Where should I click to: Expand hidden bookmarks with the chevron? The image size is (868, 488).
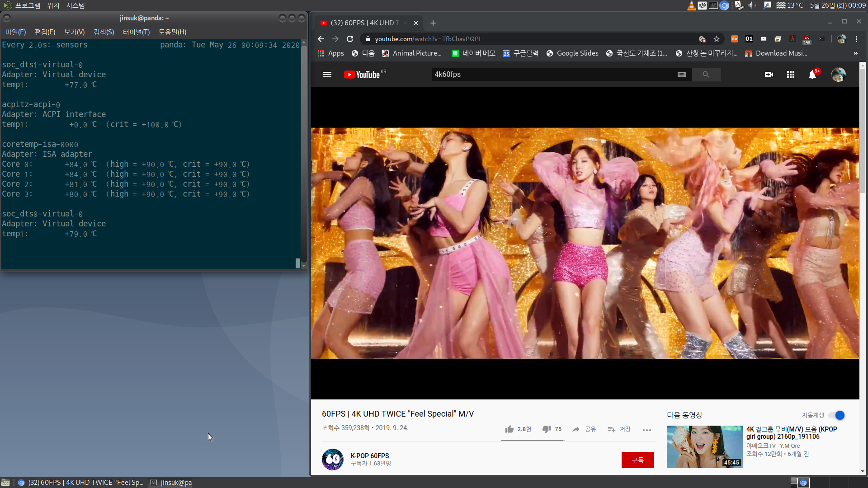(855, 53)
